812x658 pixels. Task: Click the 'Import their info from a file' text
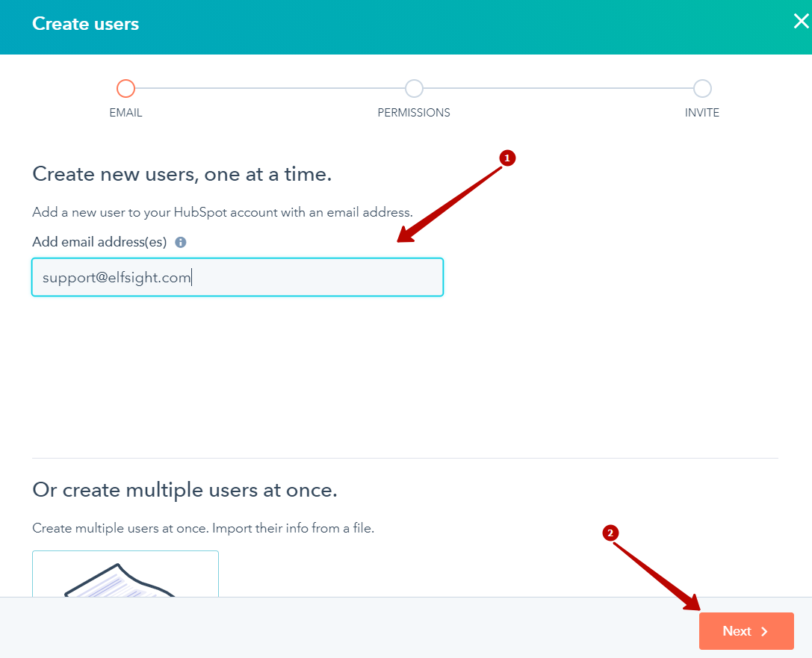click(x=293, y=528)
